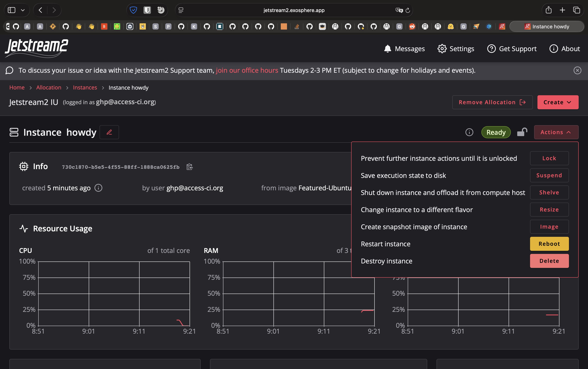Go to Home breadcrumb
Screen dimensions: 588x369
click(17, 87)
